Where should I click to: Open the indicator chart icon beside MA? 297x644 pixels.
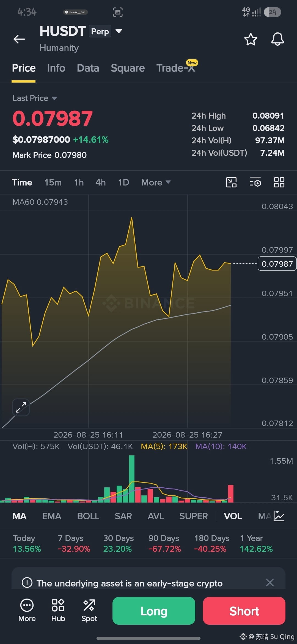[279, 516]
